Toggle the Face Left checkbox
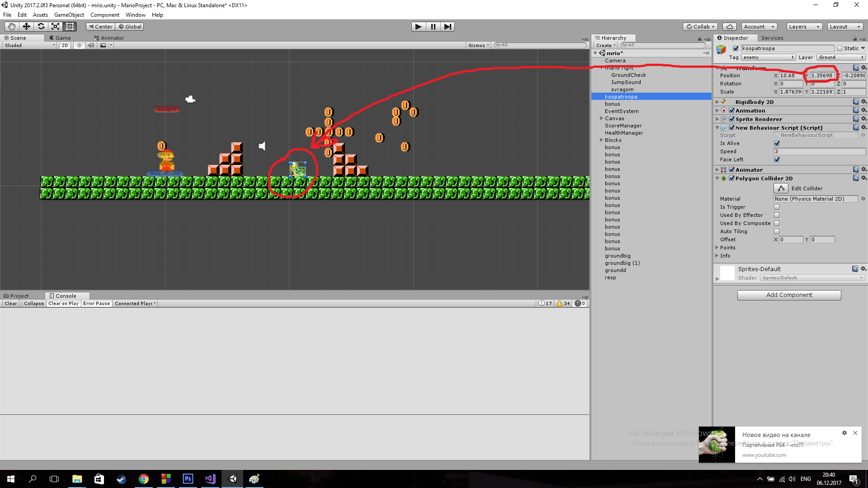Viewport: 868px width, 488px height. 777,160
